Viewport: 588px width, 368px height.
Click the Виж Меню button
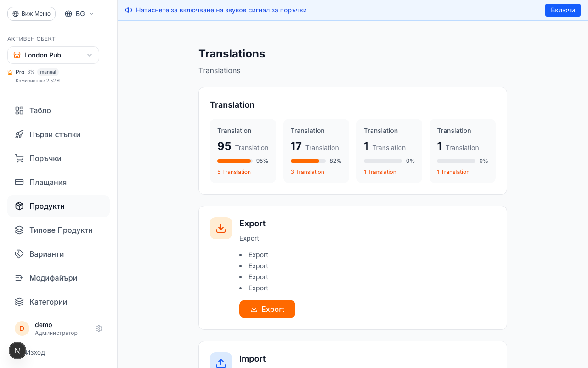[31, 14]
